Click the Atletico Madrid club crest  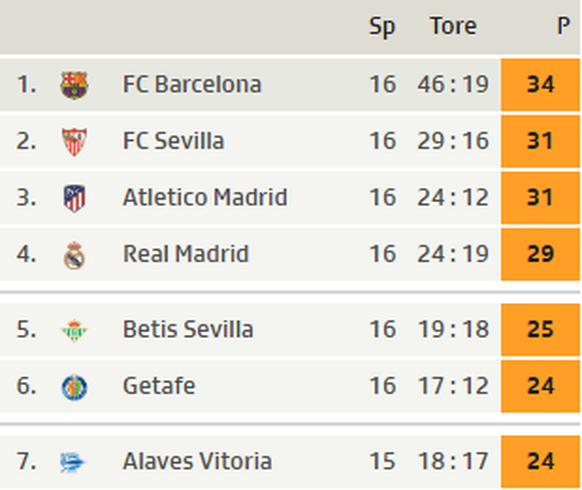pos(74,198)
